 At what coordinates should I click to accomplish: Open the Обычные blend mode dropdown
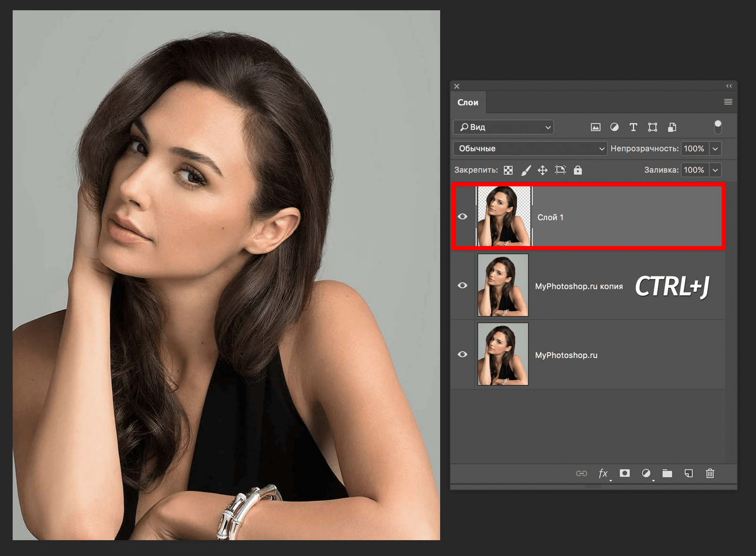pos(530,148)
